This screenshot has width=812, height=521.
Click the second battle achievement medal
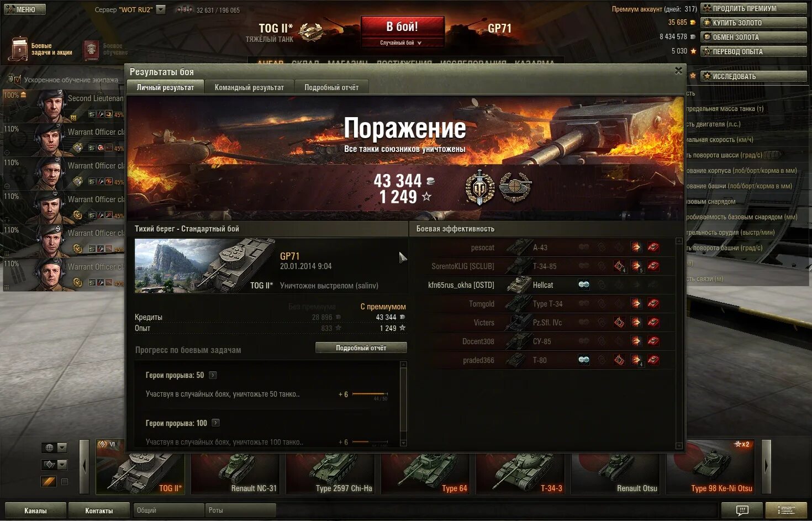coord(515,187)
